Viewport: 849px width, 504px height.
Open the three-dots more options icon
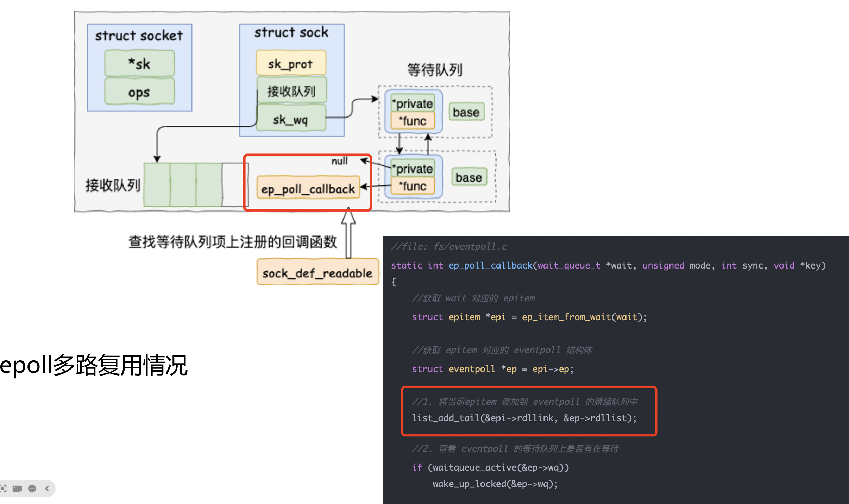coord(32,489)
